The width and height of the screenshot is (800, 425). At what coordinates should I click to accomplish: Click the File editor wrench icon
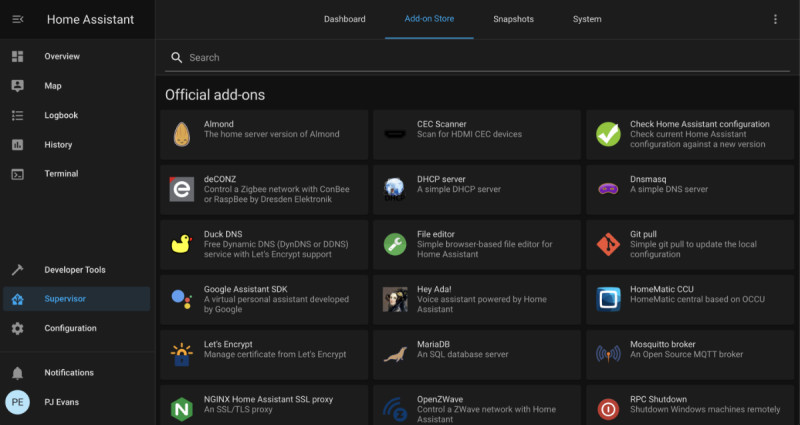[x=395, y=244]
